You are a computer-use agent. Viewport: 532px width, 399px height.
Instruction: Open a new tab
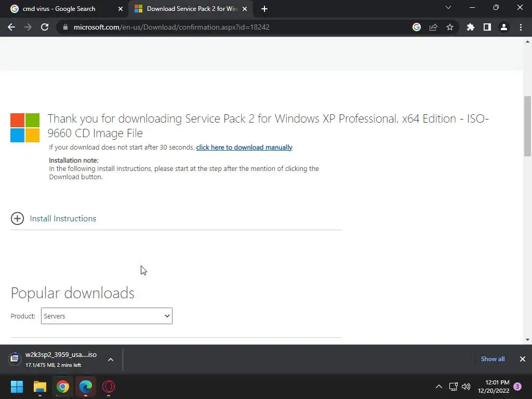coord(264,9)
